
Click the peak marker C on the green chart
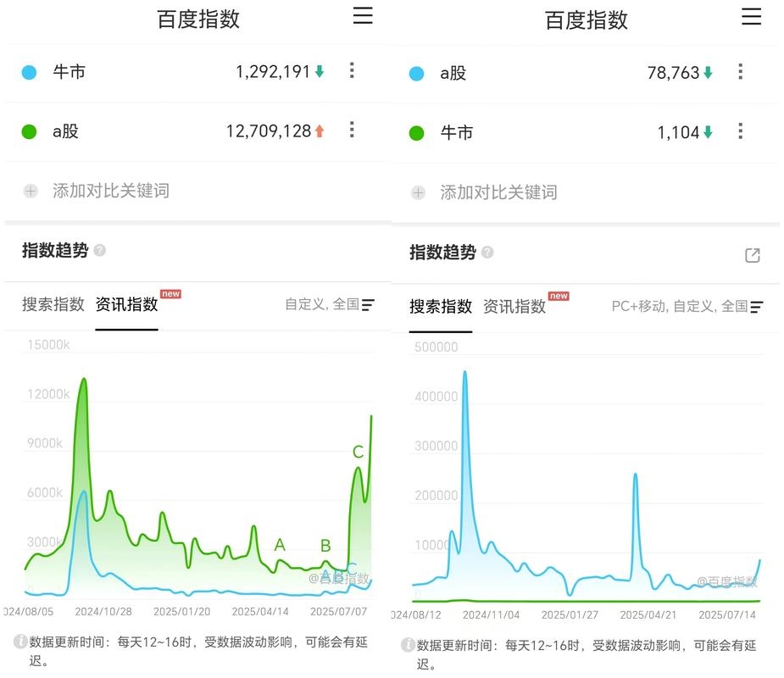tap(358, 453)
